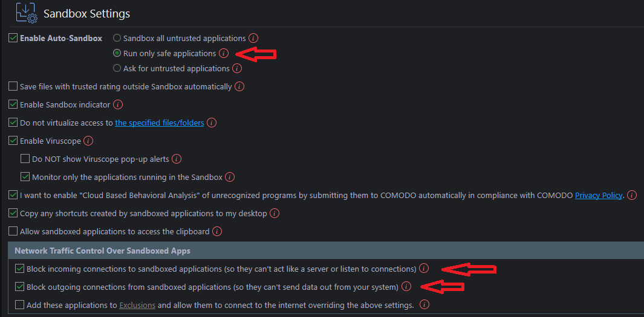Select 'Sandbox all untrusted applications' radio button
644x317 pixels.
tap(117, 38)
